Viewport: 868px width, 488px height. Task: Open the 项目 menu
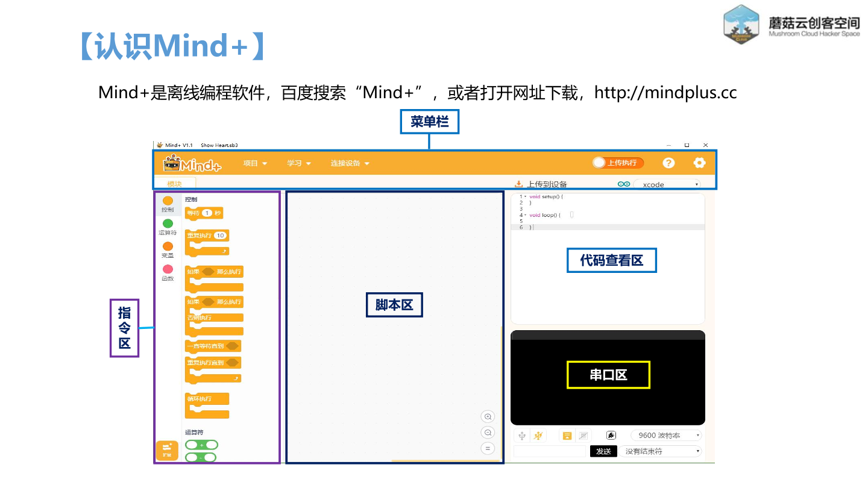pos(254,163)
